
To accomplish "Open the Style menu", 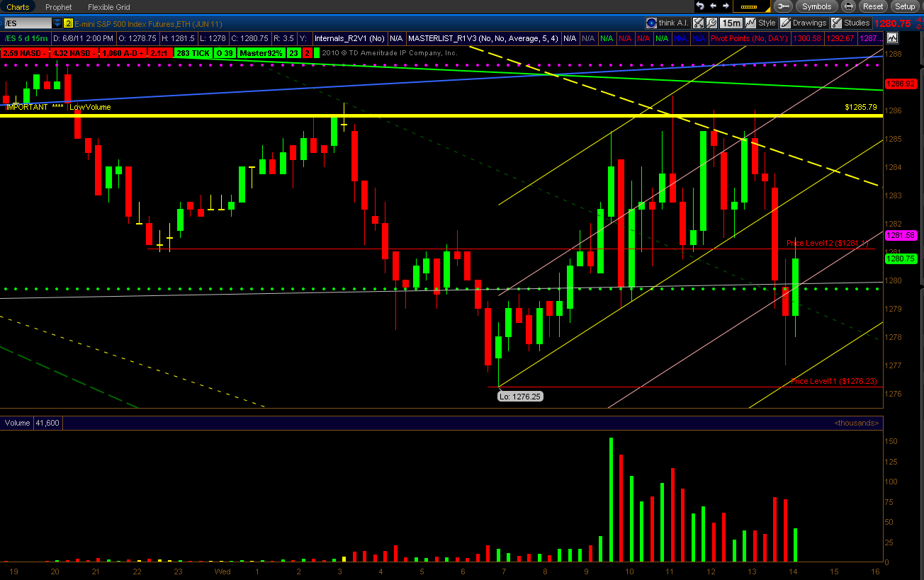I will click(x=761, y=23).
